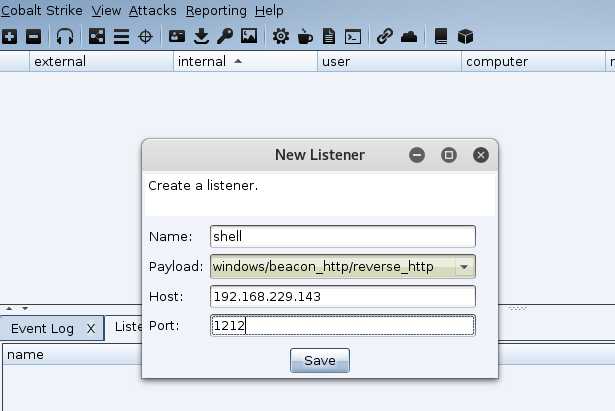Click the terminal scripted delivery icon
This screenshot has width=615, height=411.
pyautogui.click(x=353, y=37)
